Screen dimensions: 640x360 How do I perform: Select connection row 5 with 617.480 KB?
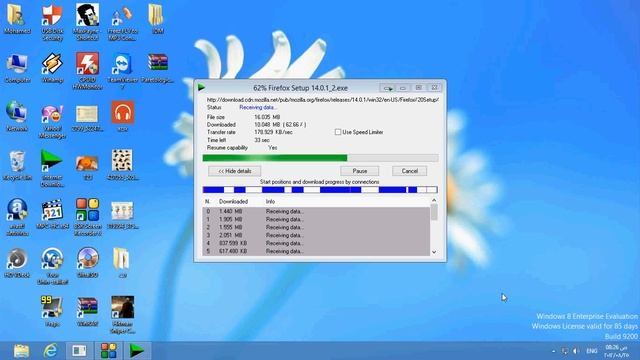coord(316,251)
